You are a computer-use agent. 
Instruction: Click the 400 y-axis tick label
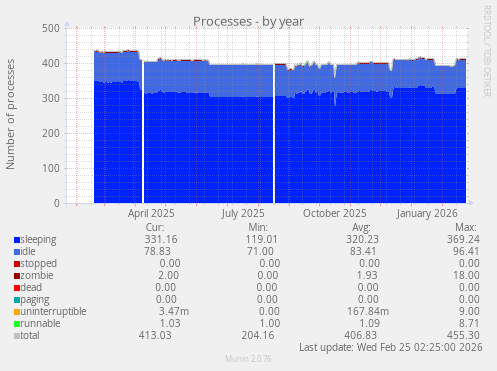[51, 63]
